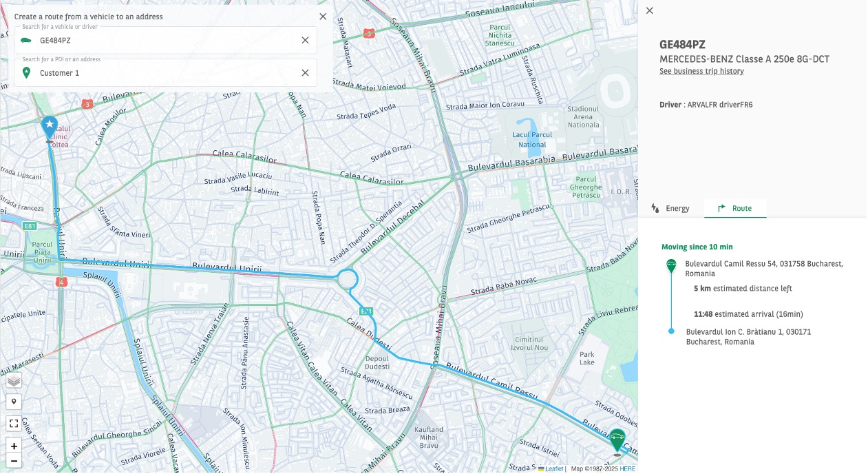868x474 pixels.
Task: Click the HERE attribution link
Action: [626, 468]
